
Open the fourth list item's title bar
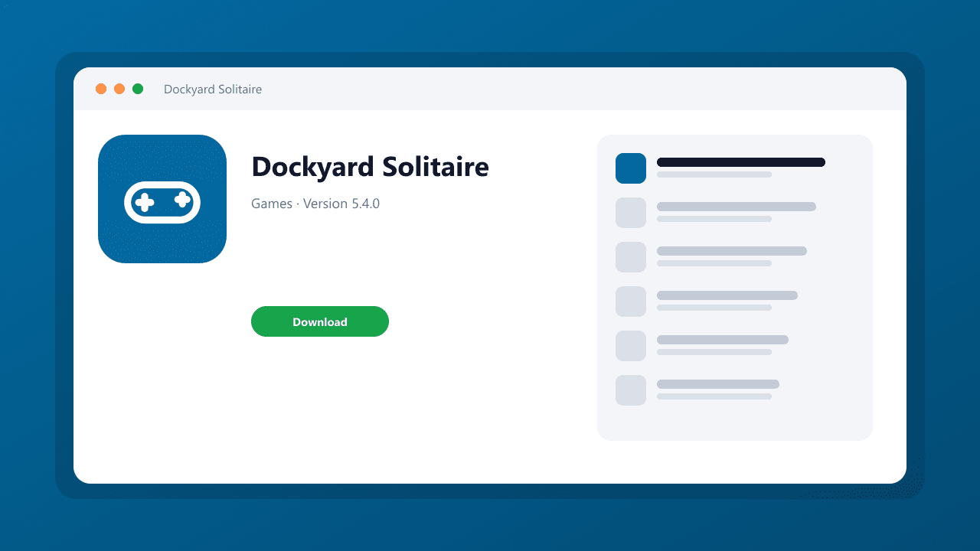(x=727, y=295)
